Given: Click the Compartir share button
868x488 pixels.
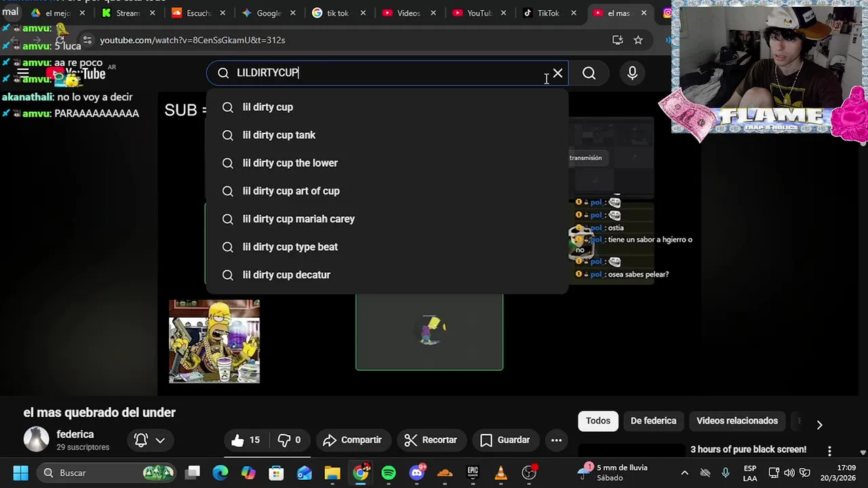Looking at the screenshot, I should pyautogui.click(x=353, y=440).
